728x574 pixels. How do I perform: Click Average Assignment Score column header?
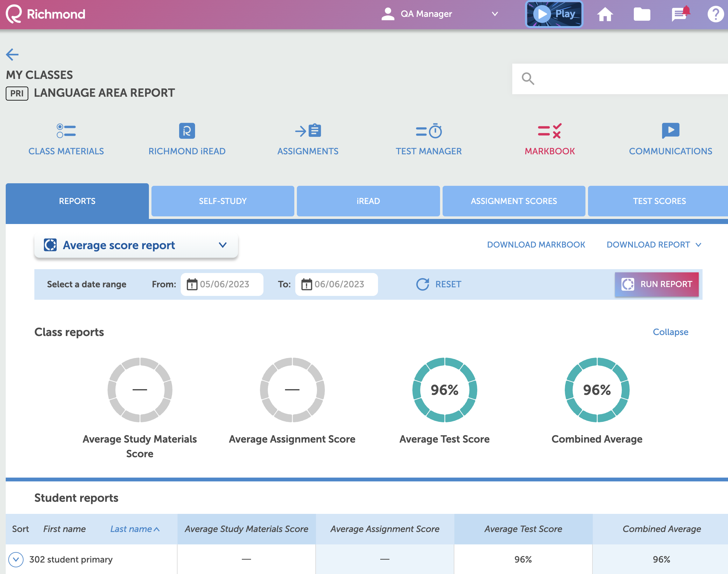click(x=385, y=529)
